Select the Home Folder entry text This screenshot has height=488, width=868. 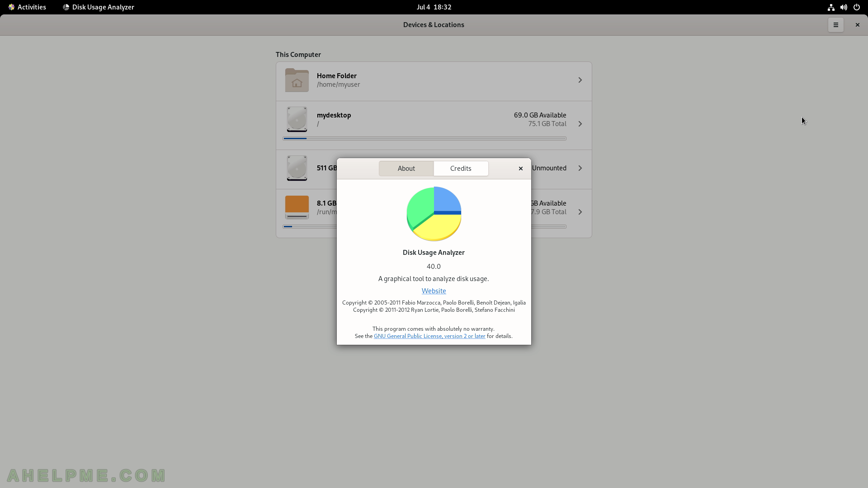click(337, 76)
